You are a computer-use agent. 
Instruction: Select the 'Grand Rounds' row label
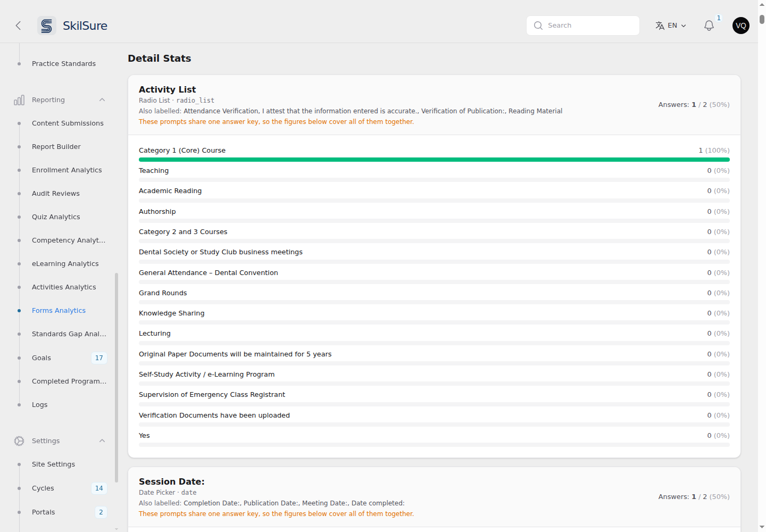(163, 293)
